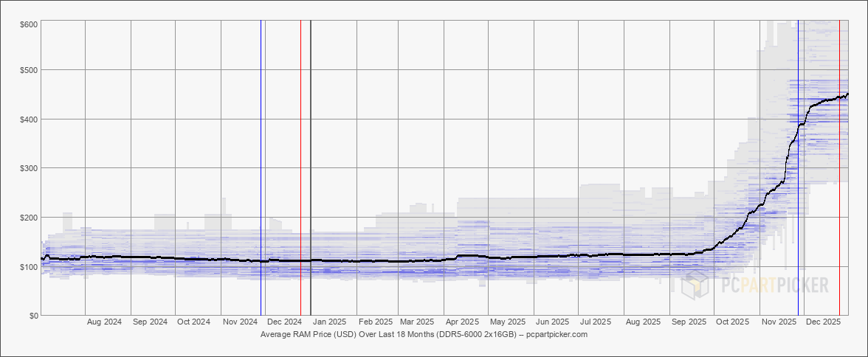Pick the May 2025 x-axis label
Viewport: 868px width, 357px height.
(x=507, y=322)
